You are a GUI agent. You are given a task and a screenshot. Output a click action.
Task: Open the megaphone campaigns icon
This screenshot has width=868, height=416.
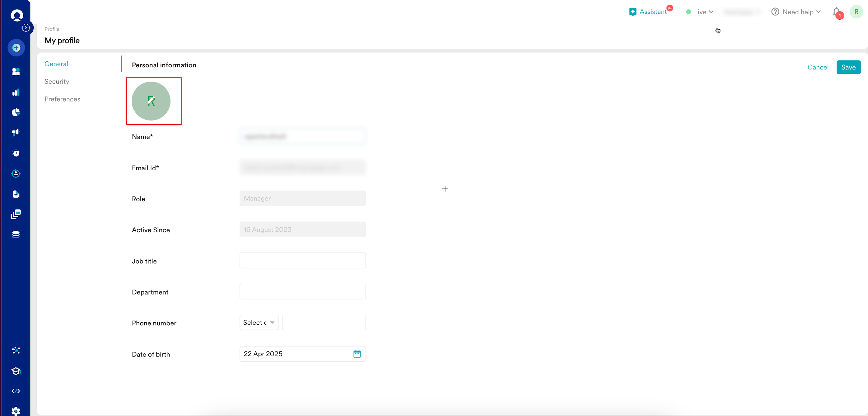click(x=16, y=132)
